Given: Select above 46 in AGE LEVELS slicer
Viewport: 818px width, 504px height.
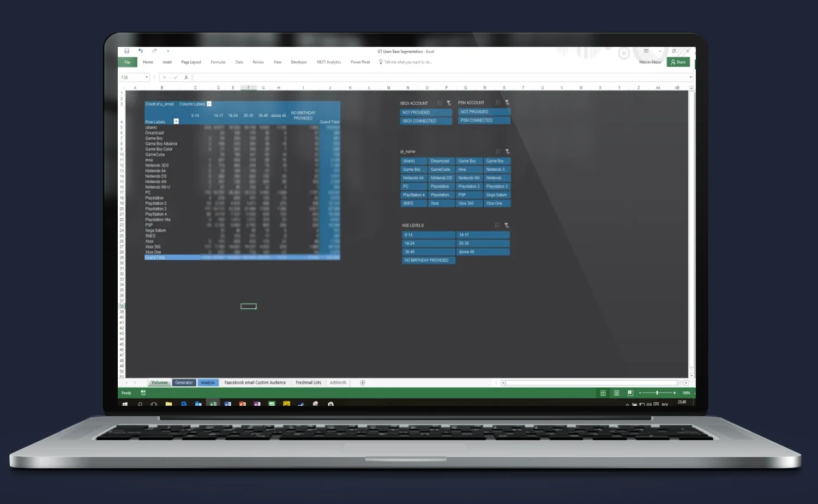Looking at the screenshot, I should tap(483, 252).
